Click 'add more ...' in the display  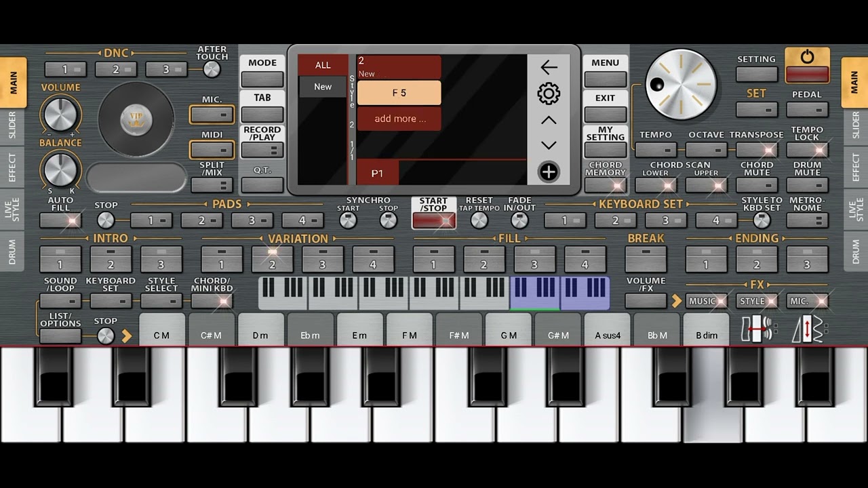399,119
